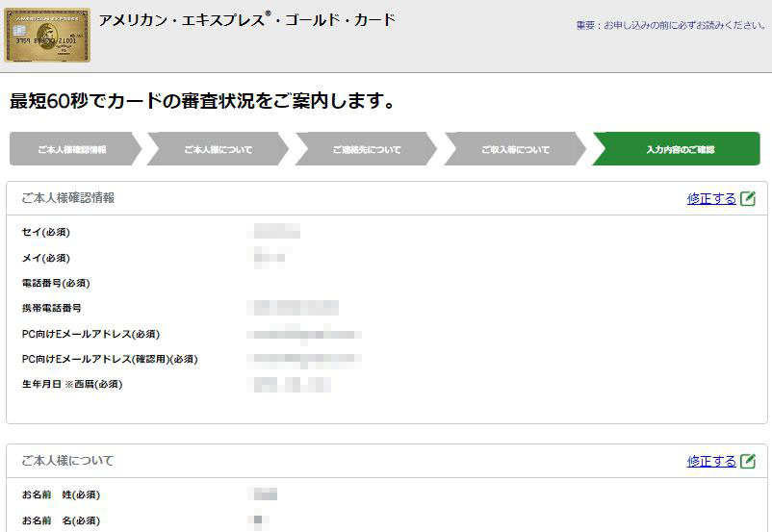Click the お名前 姓 blurred value
Viewport: 772px width, 532px height.
coord(265,494)
